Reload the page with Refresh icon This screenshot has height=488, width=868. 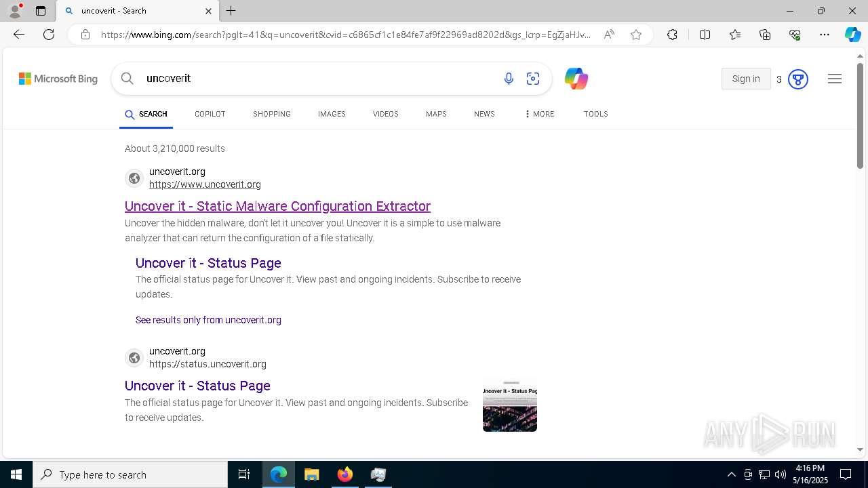[x=49, y=35]
